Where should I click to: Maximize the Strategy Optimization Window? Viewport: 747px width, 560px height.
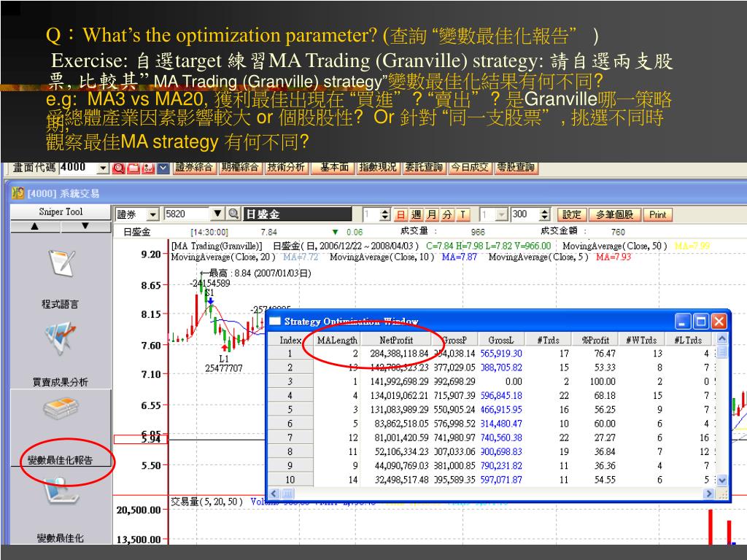click(x=701, y=322)
